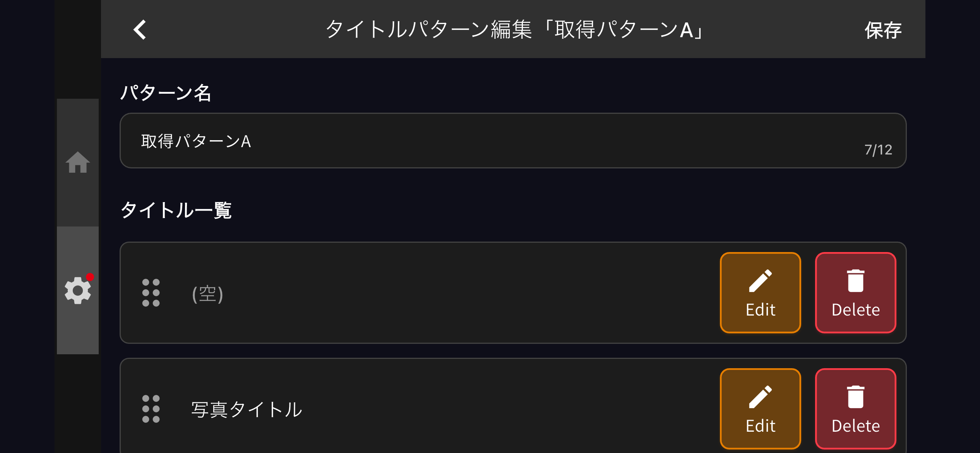980x453 pixels.
Task: Click the 7/12 character counter
Action: [x=878, y=150]
